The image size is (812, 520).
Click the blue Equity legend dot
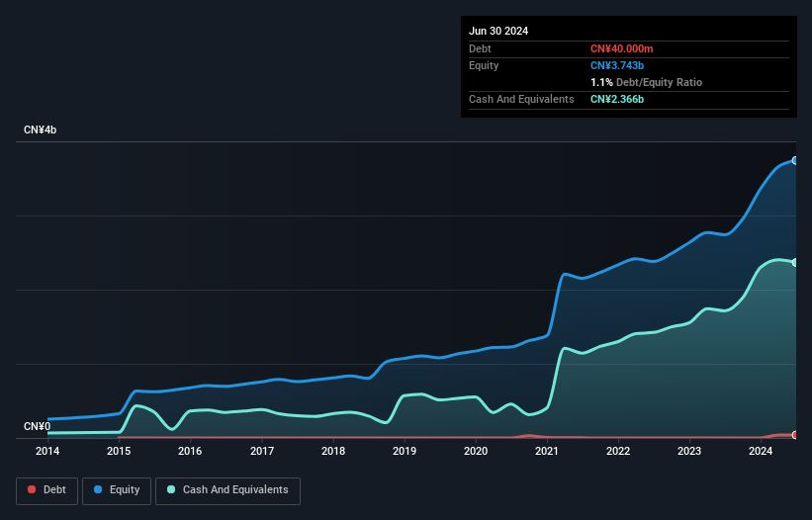click(98, 489)
